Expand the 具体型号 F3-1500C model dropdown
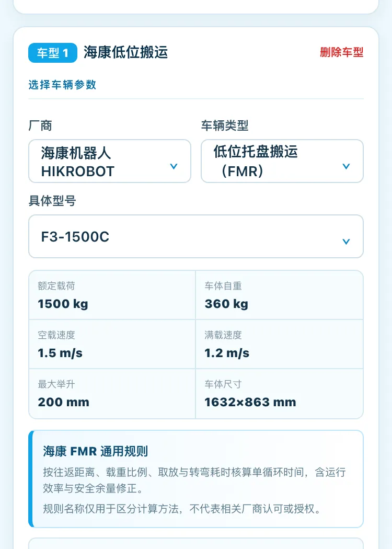 [196, 236]
